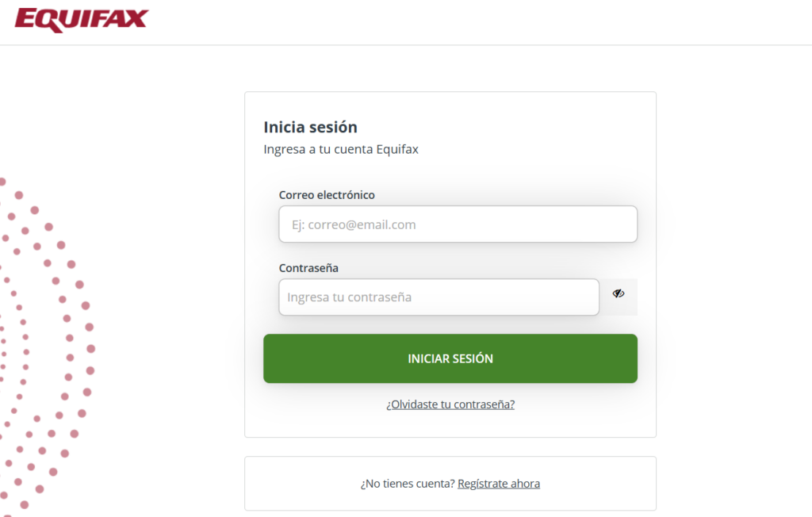This screenshot has height=517, width=812.
Task: Select the crossed-eye password visibility icon
Action: [x=618, y=293]
